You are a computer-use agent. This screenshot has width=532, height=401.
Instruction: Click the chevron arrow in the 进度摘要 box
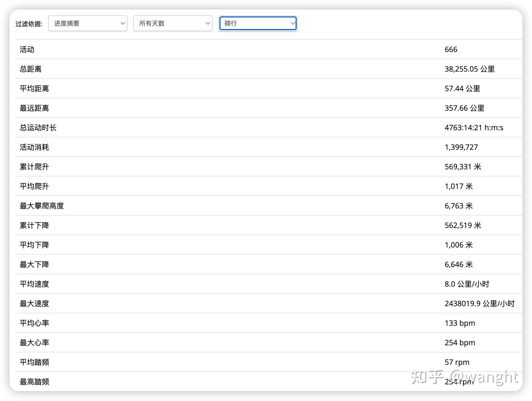pyautogui.click(x=123, y=24)
